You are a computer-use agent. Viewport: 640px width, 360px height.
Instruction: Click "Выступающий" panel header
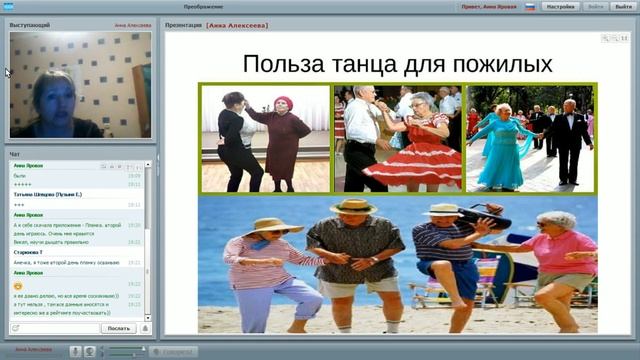pyautogui.click(x=30, y=25)
